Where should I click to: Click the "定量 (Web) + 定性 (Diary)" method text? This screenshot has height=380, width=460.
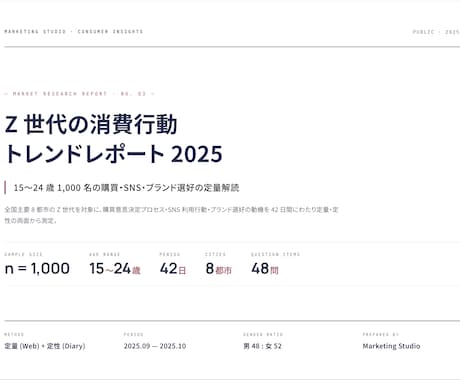point(45,346)
